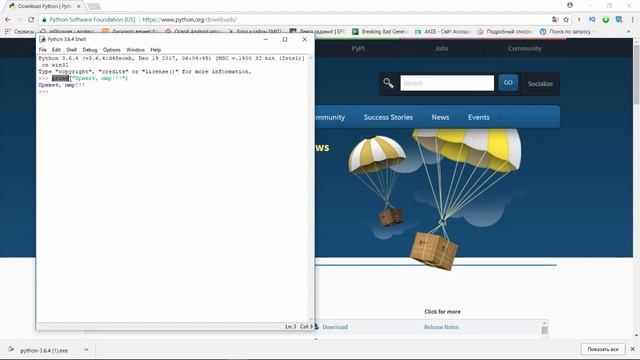640x360 pixels.
Task: Click the Jobs link in top navigation
Action: coord(441,49)
